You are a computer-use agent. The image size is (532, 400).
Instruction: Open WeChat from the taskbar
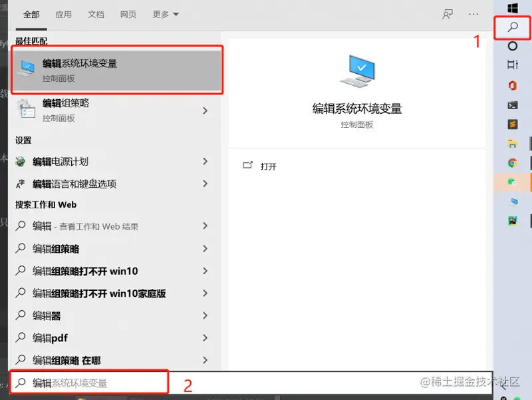click(512, 181)
